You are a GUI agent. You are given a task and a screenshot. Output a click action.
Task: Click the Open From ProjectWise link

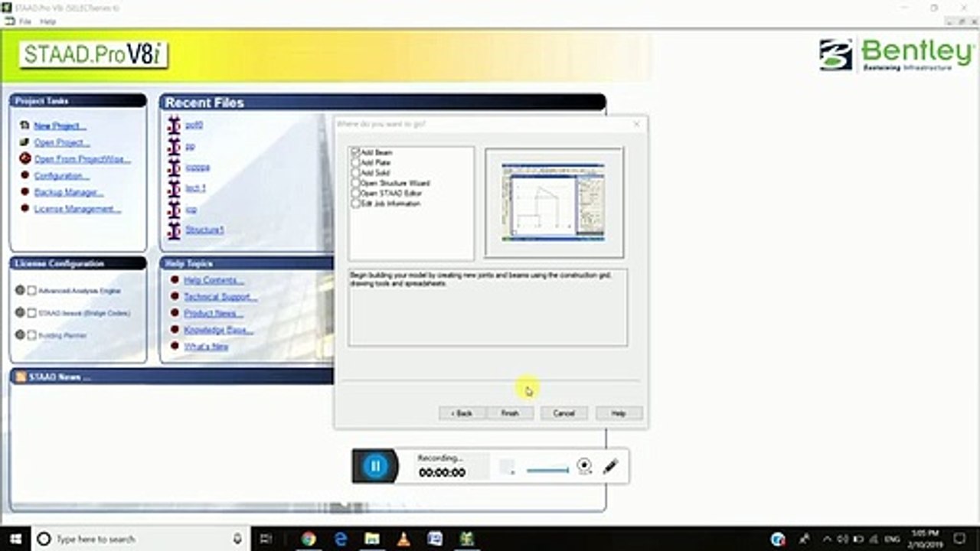point(82,159)
